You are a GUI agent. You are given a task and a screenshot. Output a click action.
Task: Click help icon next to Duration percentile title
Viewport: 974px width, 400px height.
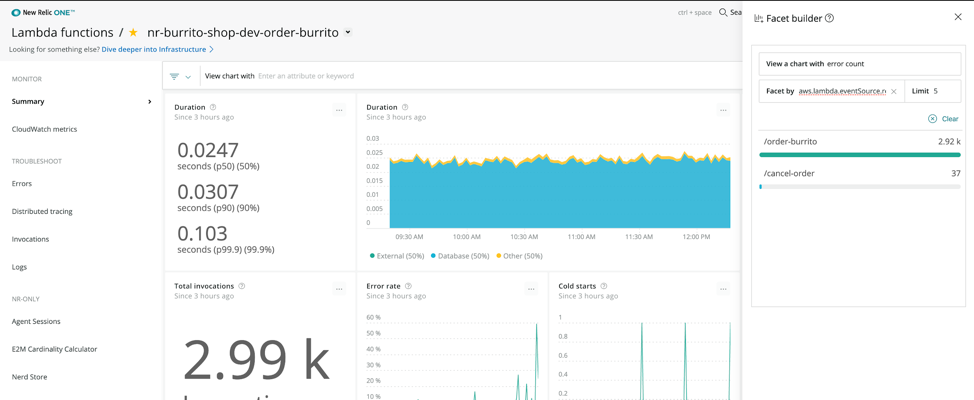(213, 107)
